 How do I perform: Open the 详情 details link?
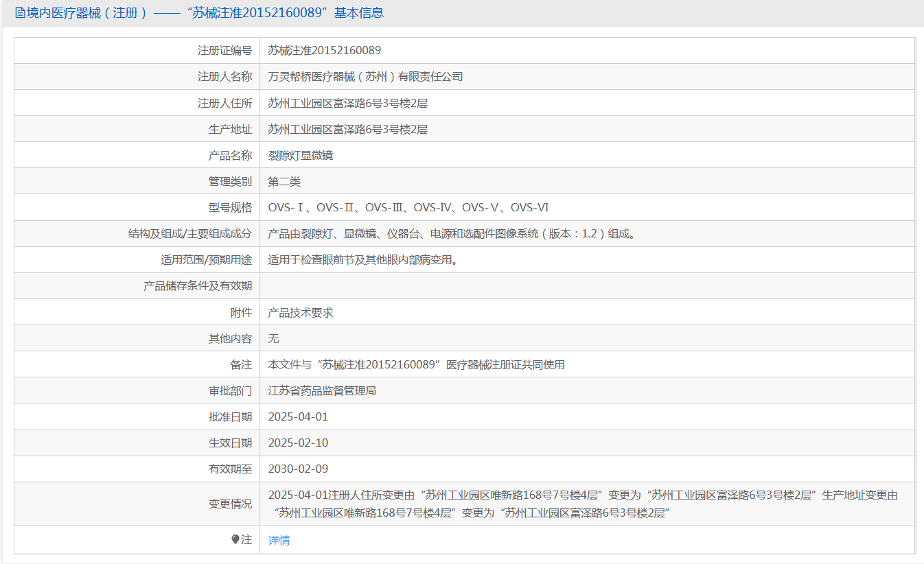(x=279, y=540)
